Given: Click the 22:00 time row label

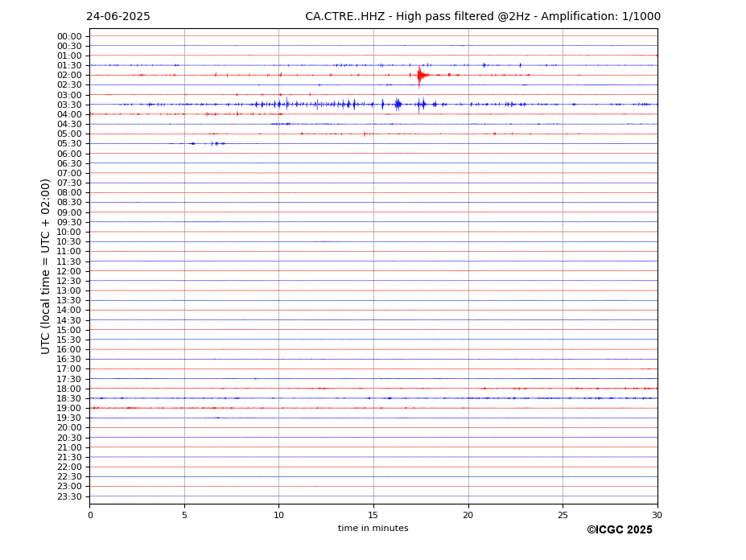Looking at the screenshot, I should (69, 467).
